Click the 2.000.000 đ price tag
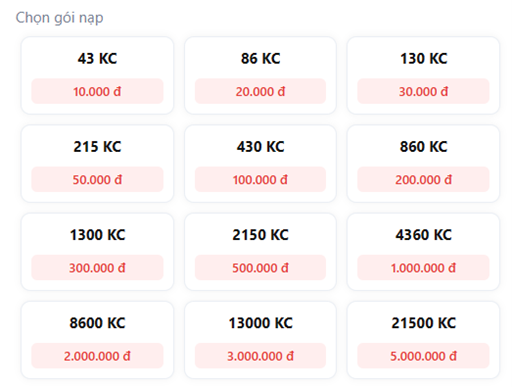 [x=97, y=356]
